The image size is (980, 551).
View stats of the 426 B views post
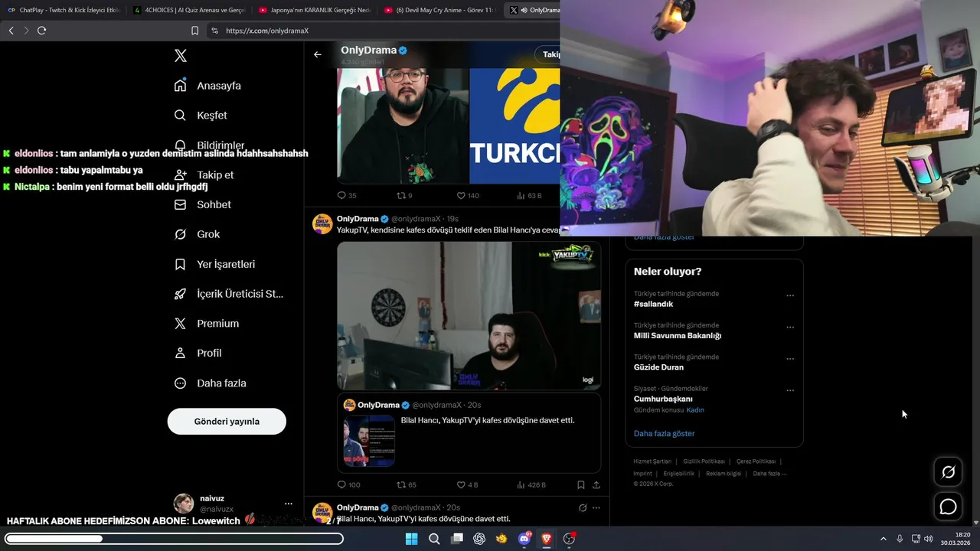coord(531,484)
